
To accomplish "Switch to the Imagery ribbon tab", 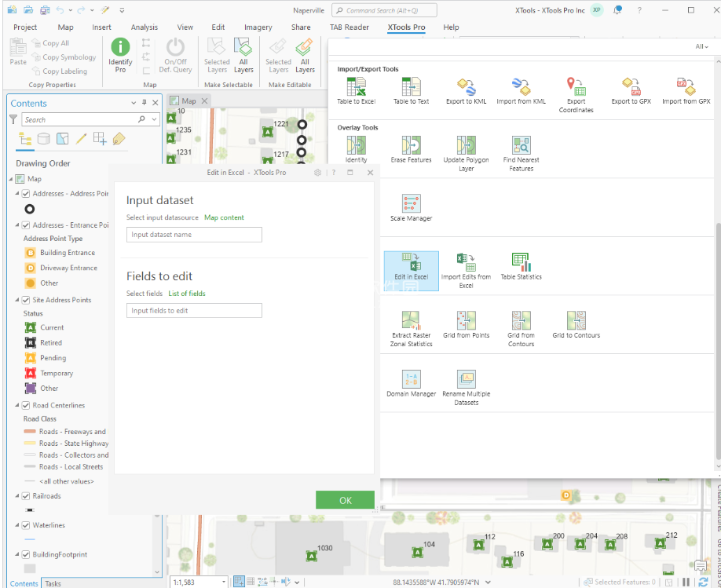I will click(258, 27).
